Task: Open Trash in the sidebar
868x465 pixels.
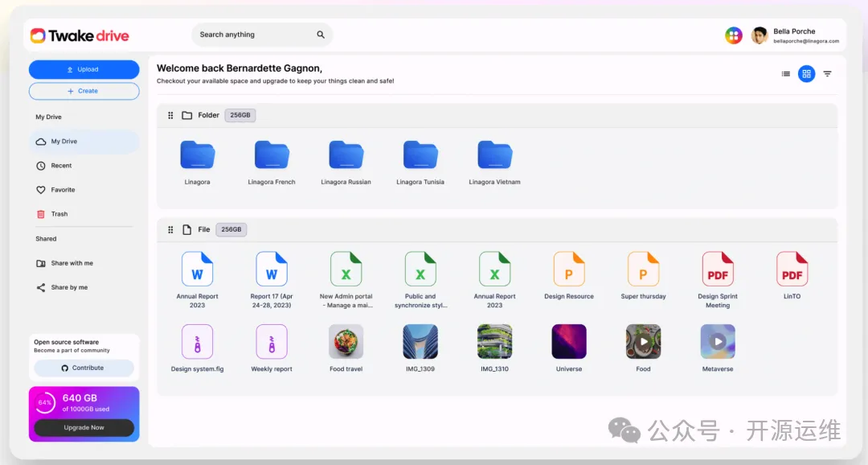Action: pos(59,214)
